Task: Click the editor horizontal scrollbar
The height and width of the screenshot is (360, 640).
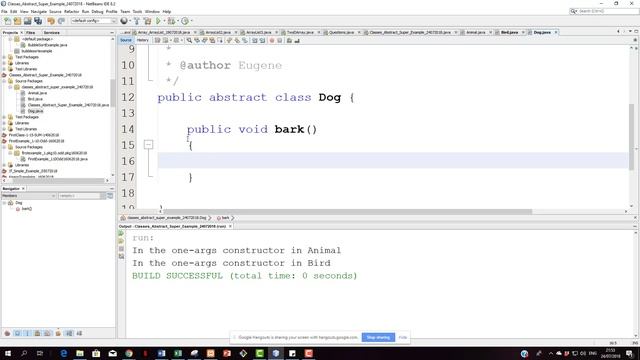Action: (x=348, y=211)
